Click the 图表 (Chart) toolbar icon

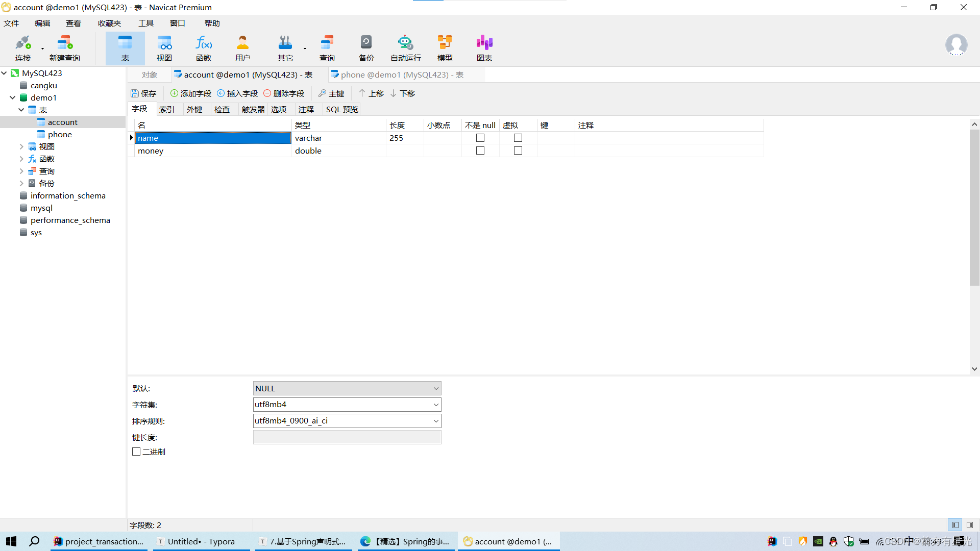click(x=483, y=47)
